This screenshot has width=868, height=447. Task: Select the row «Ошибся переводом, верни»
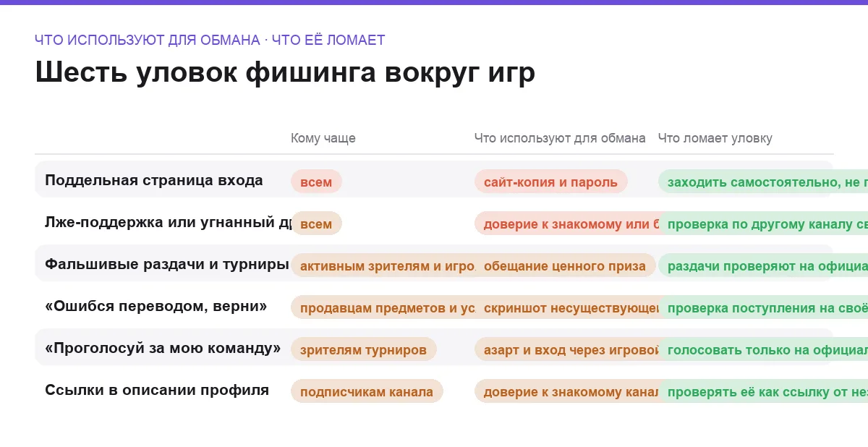(434, 306)
